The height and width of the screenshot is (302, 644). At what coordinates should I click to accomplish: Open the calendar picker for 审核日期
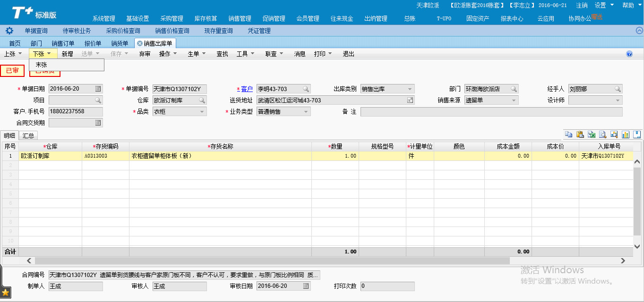[306, 286]
